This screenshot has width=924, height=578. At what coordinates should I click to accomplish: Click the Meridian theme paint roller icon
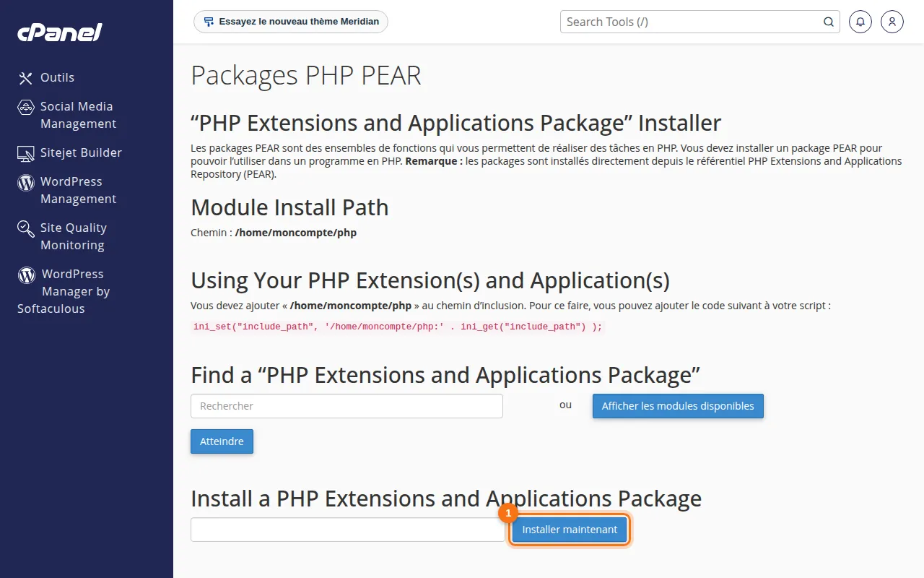pyautogui.click(x=209, y=22)
